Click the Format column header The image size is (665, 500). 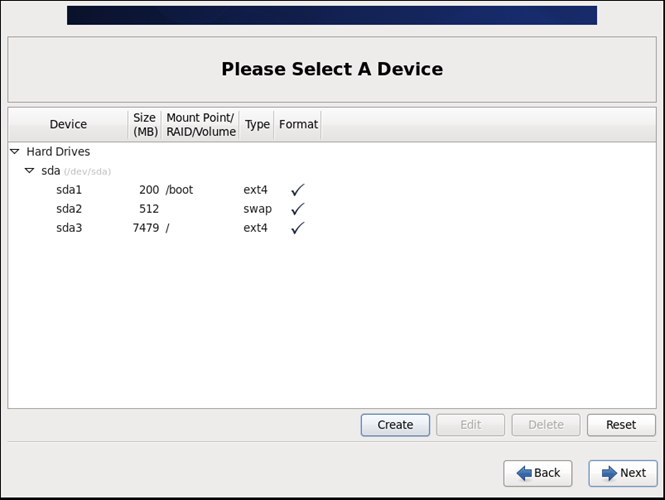(298, 124)
